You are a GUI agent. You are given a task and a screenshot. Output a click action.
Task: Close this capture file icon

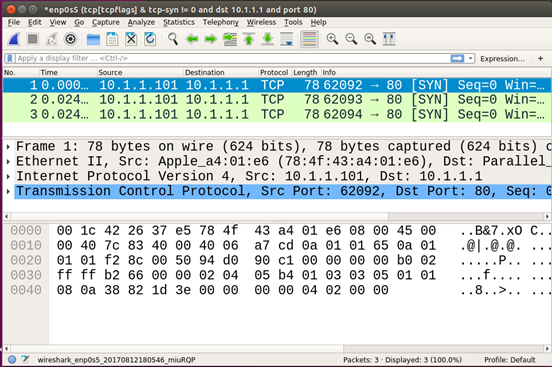131,39
